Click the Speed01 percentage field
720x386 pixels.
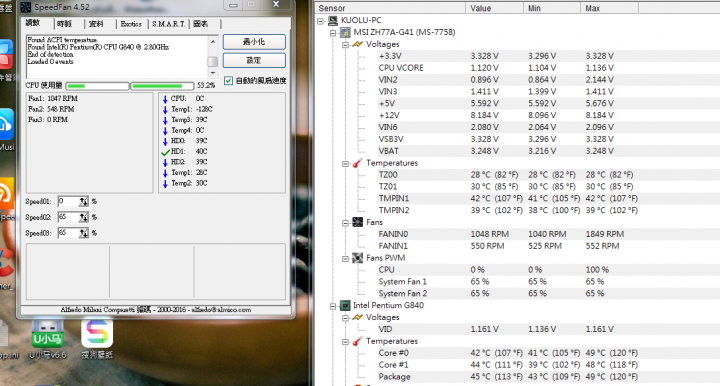tap(68, 201)
